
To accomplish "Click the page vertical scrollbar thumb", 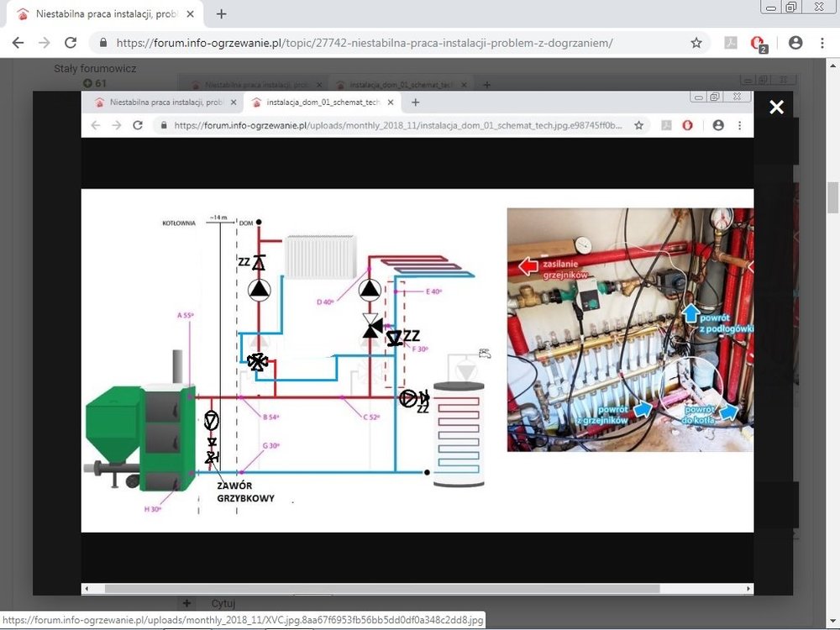I will pos(832,197).
